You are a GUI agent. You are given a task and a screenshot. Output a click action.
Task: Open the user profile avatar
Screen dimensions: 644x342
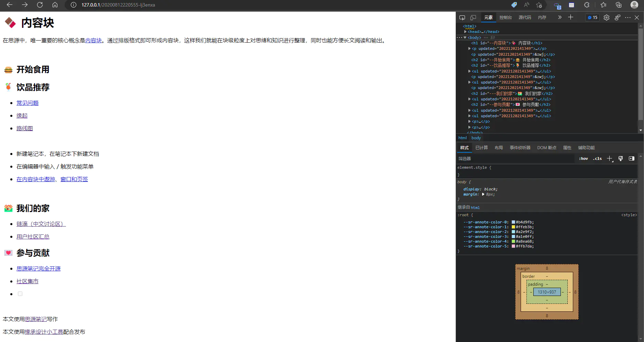[x=634, y=5]
